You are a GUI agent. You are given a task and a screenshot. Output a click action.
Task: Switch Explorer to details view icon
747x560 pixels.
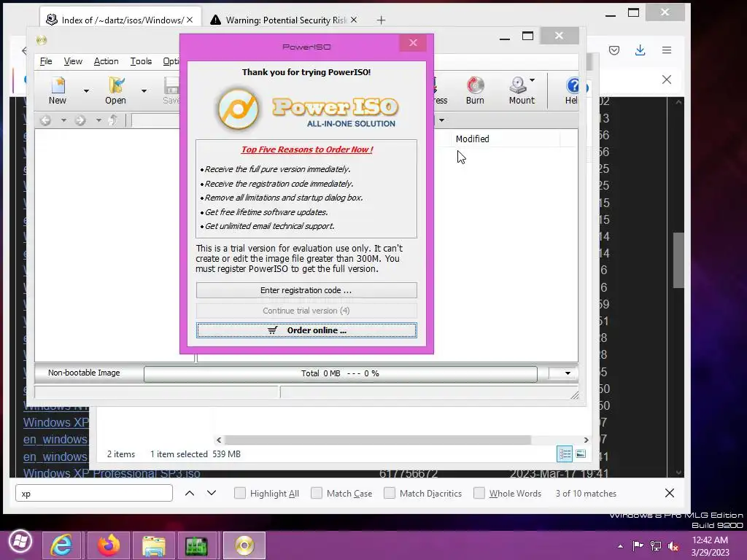565,454
